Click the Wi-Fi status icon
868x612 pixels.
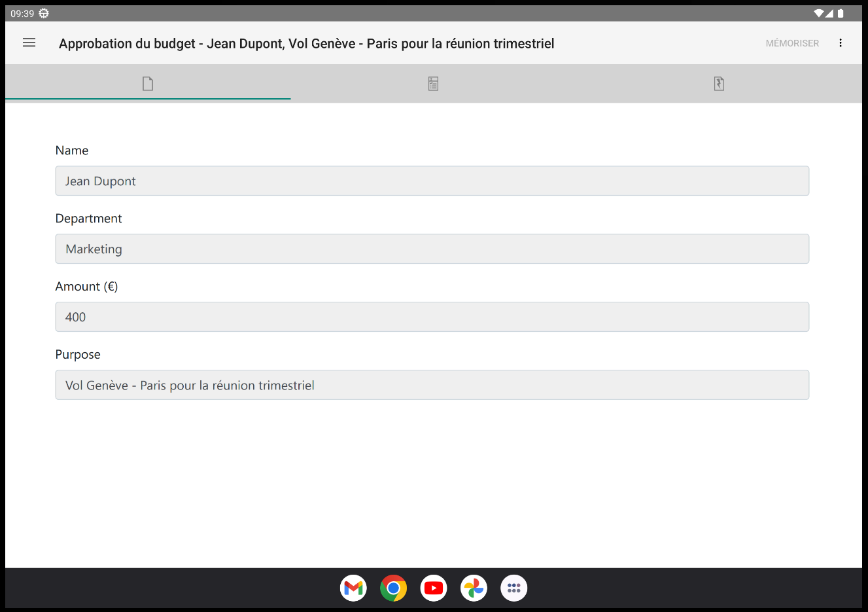[818, 13]
